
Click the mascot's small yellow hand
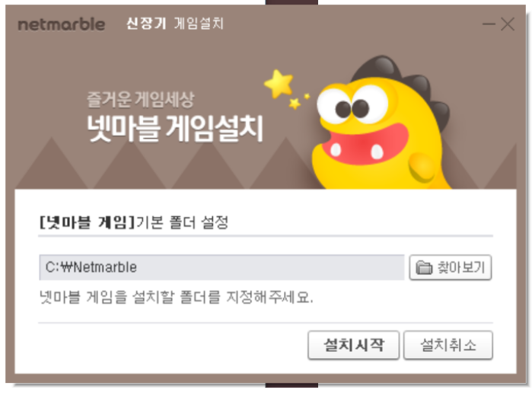tap(422, 167)
